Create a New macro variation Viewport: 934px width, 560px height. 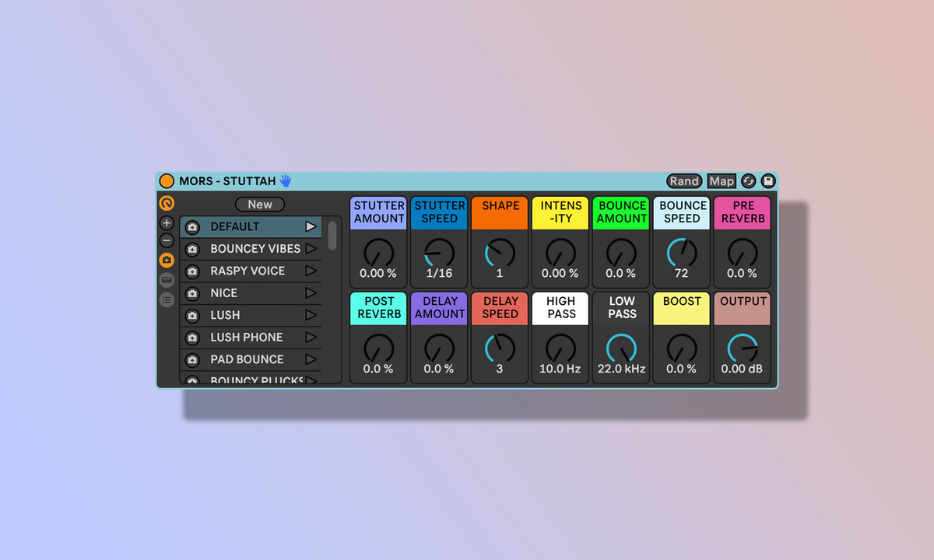click(x=260, y=205)
